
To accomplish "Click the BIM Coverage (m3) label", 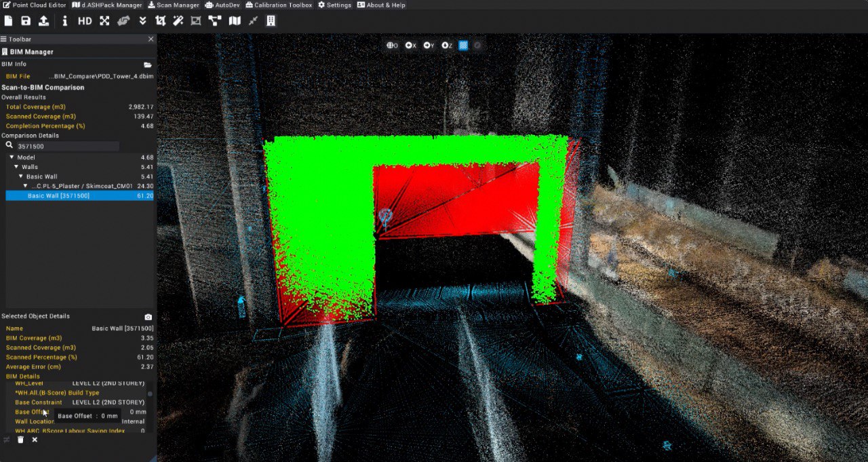I will (34, 338).
